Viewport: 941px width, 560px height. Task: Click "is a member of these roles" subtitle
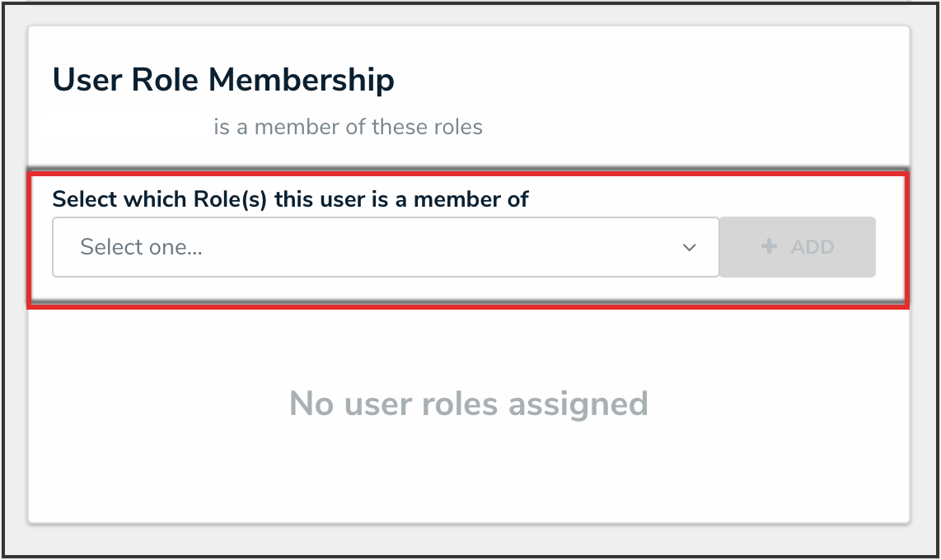pyautogui.click(x=348, y=128)
